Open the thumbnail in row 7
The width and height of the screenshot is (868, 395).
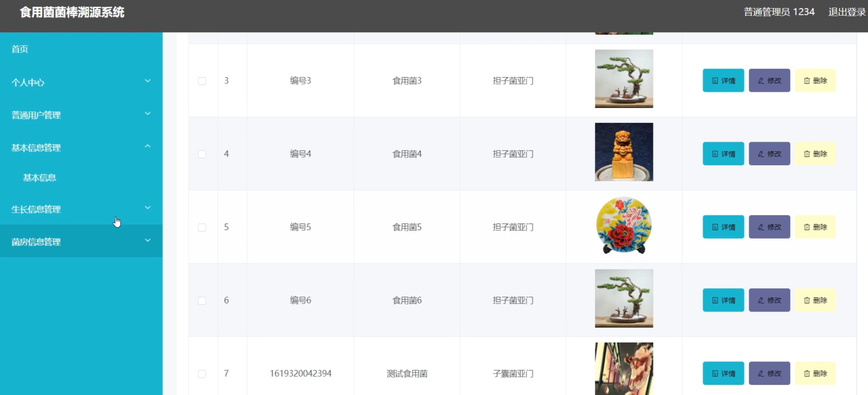[x=624, y=369]
